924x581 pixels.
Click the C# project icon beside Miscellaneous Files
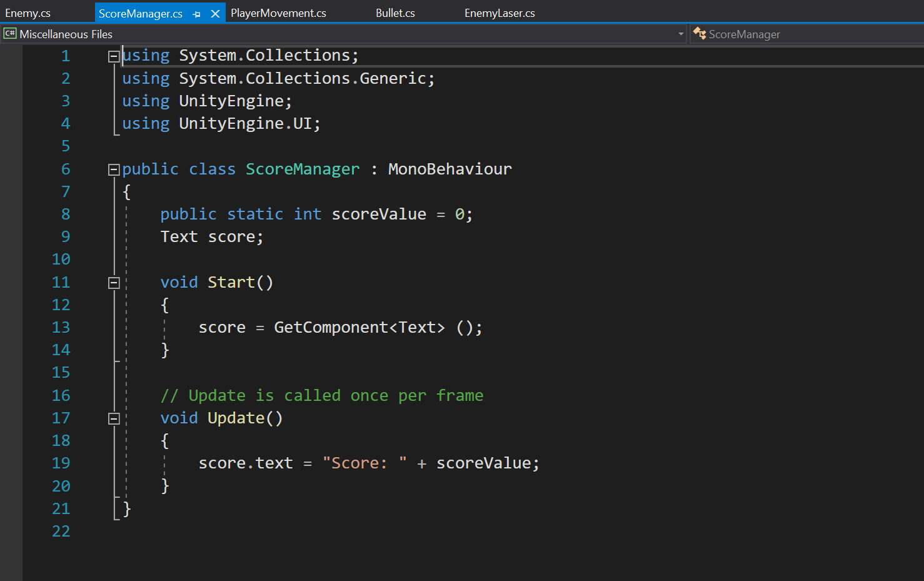click(x=10, y=34)
